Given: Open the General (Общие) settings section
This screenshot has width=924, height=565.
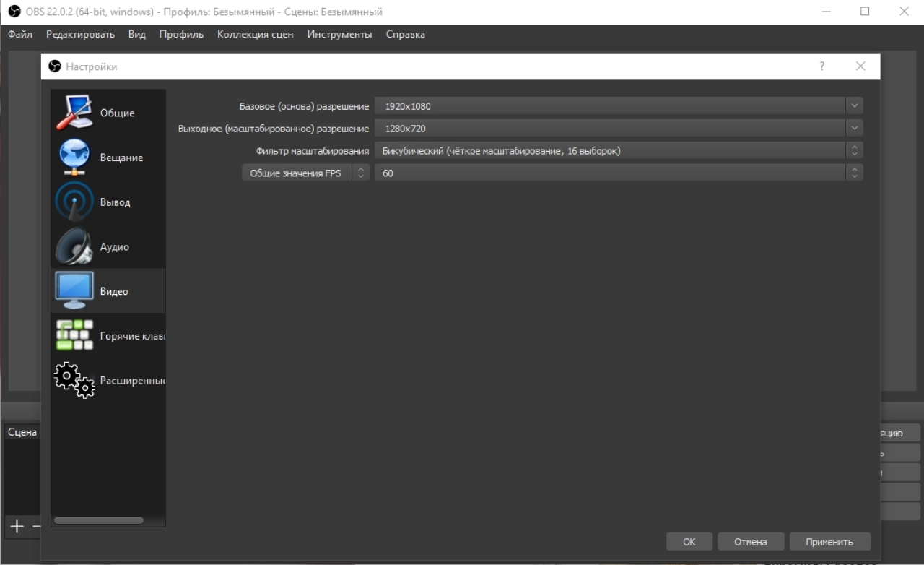Looking at the screenshot, I should tap(108, 113).
